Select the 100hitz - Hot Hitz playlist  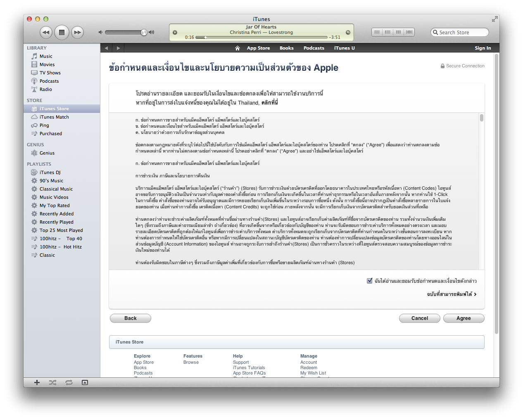tap(62, 247)
